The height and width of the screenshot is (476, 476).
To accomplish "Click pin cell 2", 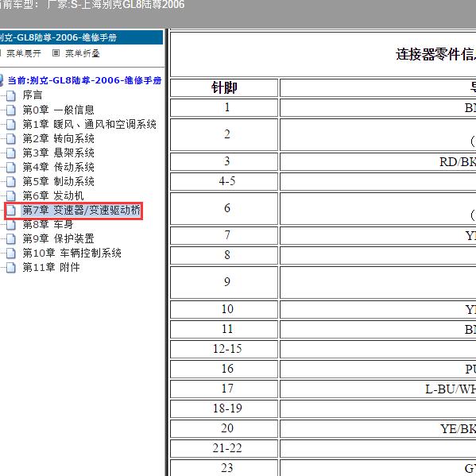I will [x=224, y=134].
